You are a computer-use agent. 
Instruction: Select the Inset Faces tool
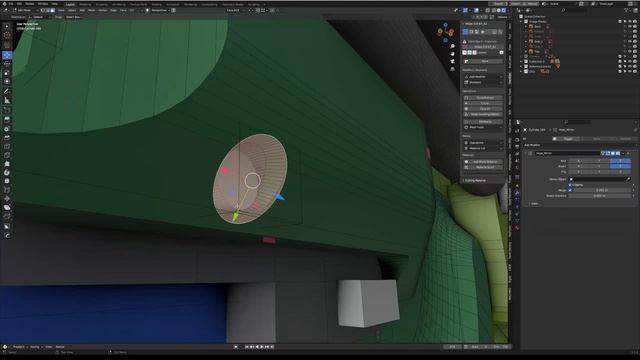tap(7, 129)
